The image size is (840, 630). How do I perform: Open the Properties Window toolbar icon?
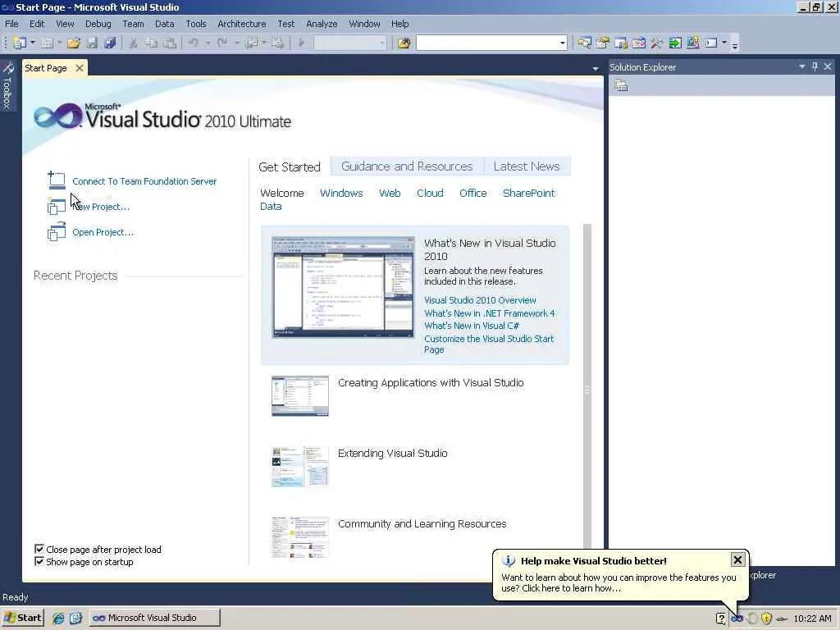[x=603, y=43]
